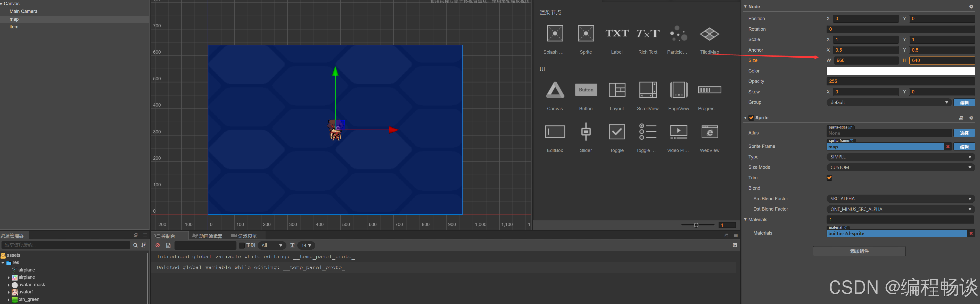The image size is (980, 304).
Task: Open the Size Mode CUSTOM dropdown
Action: 900,167
